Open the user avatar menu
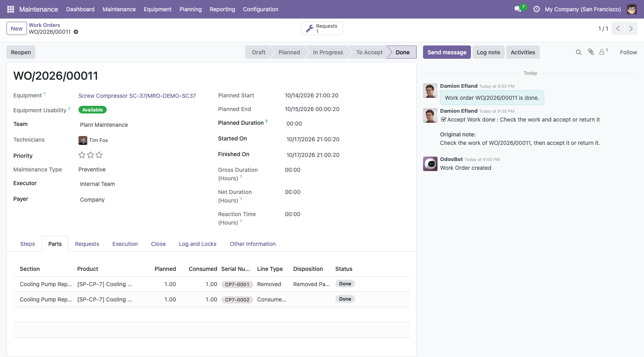 pos(632,9)
